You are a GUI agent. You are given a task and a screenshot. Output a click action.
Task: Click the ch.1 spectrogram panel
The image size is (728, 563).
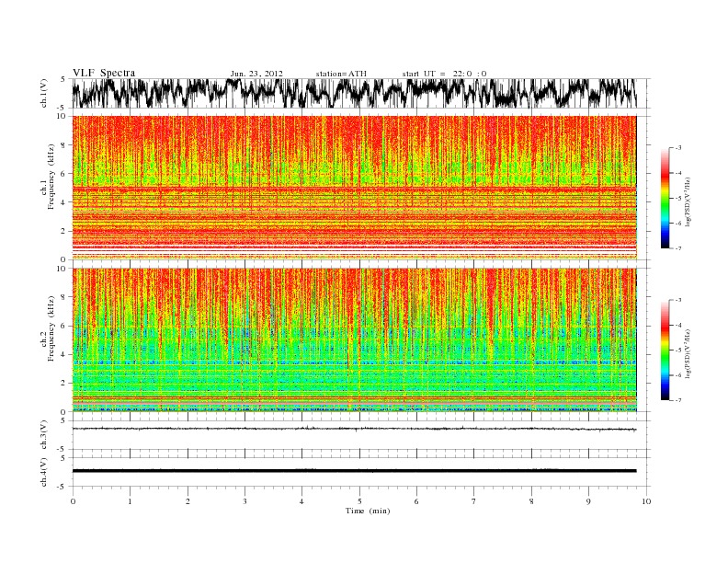(354, 188)
